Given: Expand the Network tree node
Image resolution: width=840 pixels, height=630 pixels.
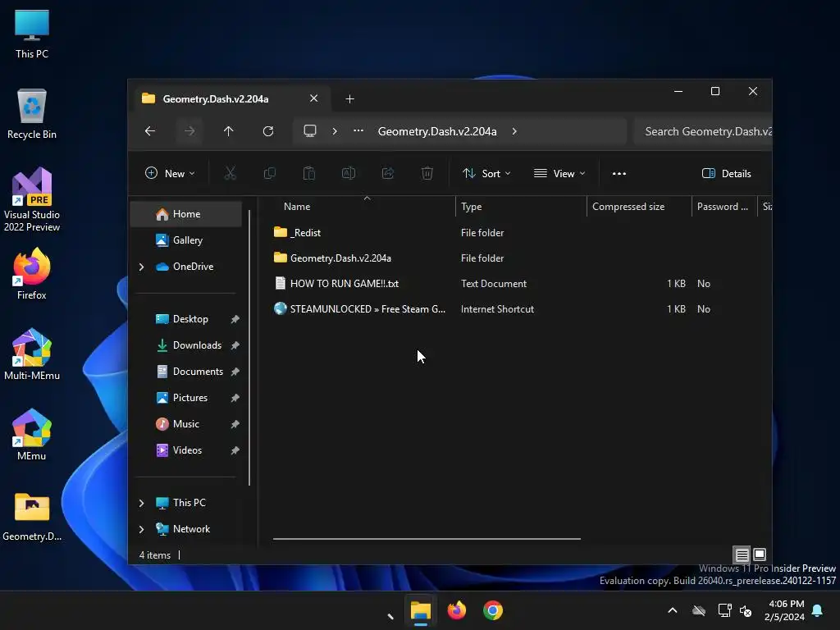Looking at the screenshot, I should tap(141, 529).
